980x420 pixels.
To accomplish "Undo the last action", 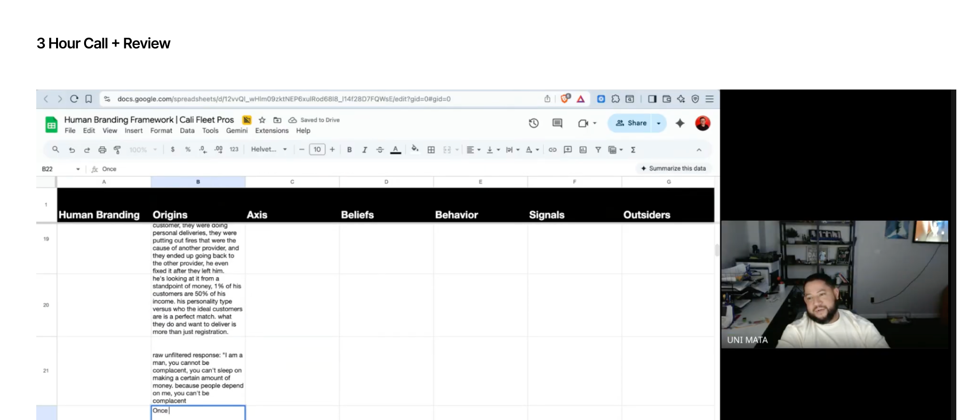I will tap(72, 150).
